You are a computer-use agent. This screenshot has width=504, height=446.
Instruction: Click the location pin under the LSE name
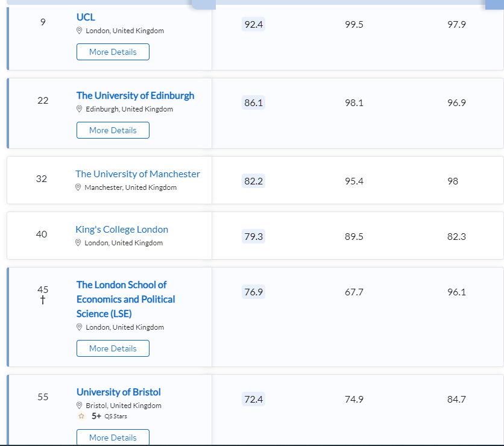(x=79, y=327)
